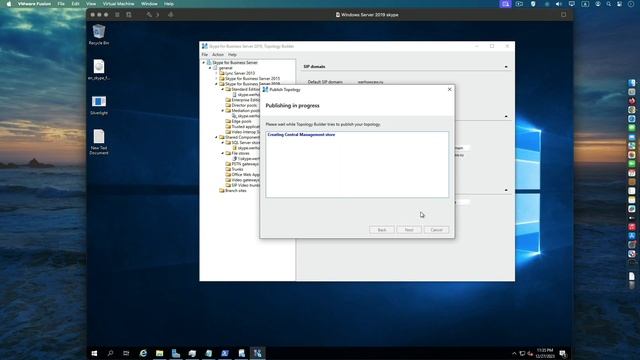The width and height of the screenshot is (640, 360).
Task: Collapse the Standard Edition node arrow
Action: pyautogui.click(x=223, y=89)
